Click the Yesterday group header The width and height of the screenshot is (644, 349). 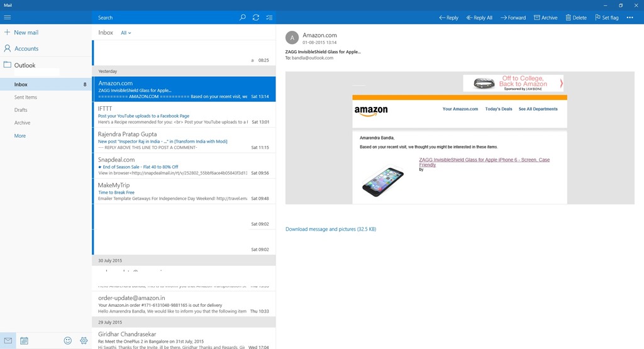[x=184, y=71]
